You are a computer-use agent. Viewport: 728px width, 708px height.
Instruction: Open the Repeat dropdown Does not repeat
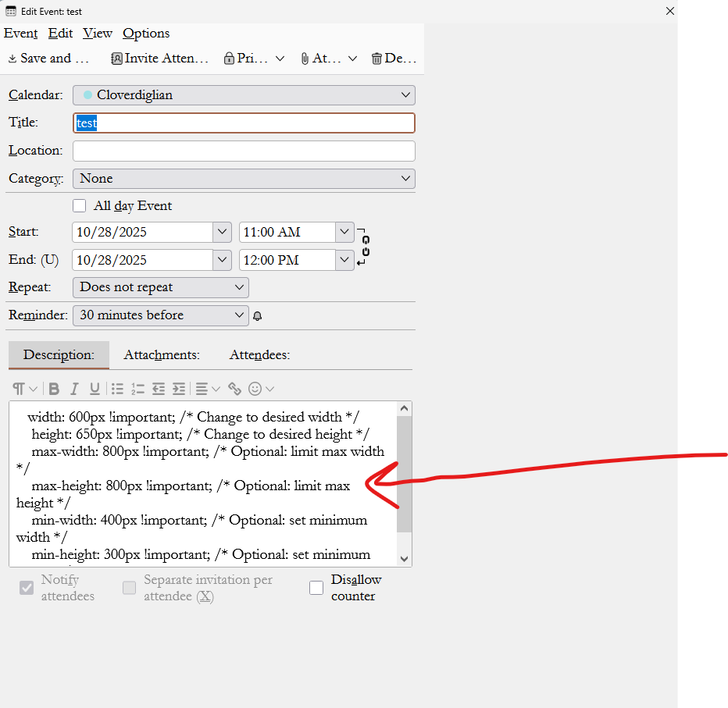[161, 287]
